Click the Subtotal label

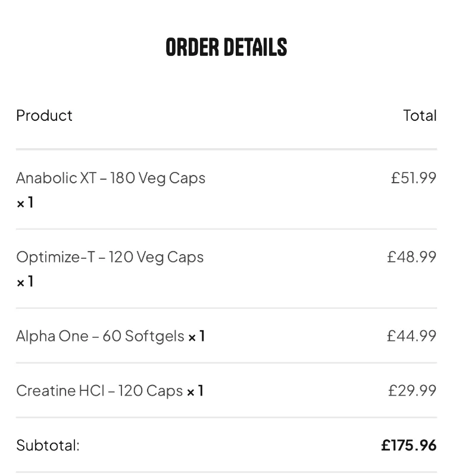coord(48,446)
